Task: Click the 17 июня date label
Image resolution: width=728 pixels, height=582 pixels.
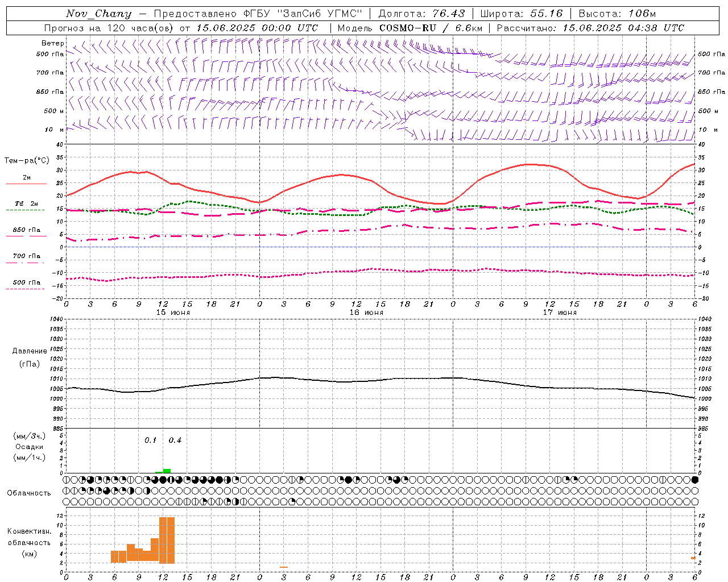Action: click(x=560, y=313)
